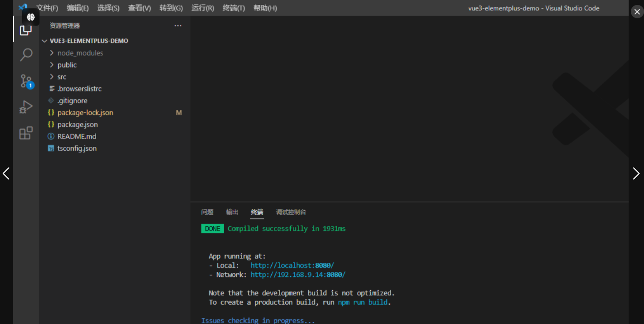Switch to the 调试控制台 panel tab
Screen dimensions: 644x324
(291, 212)
